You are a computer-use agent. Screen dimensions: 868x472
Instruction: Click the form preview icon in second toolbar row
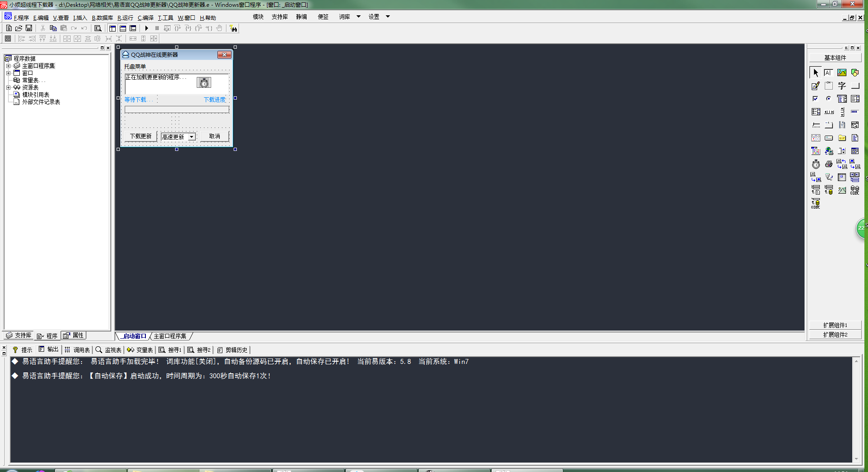pyautogui.click(x=8, y=39)
